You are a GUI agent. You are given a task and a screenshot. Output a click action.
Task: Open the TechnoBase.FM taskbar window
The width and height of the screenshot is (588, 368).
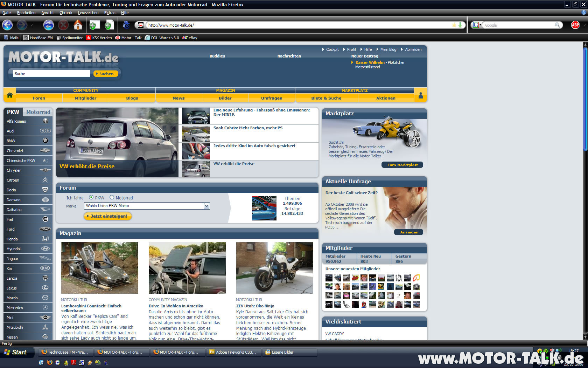66,352
